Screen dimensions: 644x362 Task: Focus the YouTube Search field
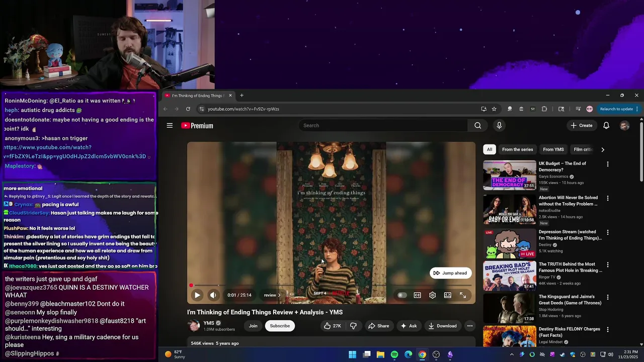tap(383, 126)
